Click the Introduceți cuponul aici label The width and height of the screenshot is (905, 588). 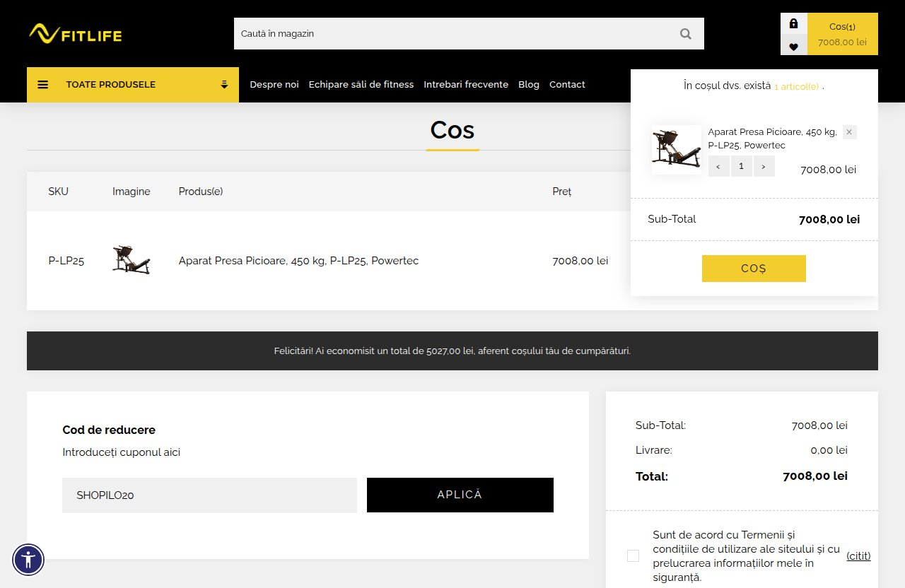coord(122,452)
